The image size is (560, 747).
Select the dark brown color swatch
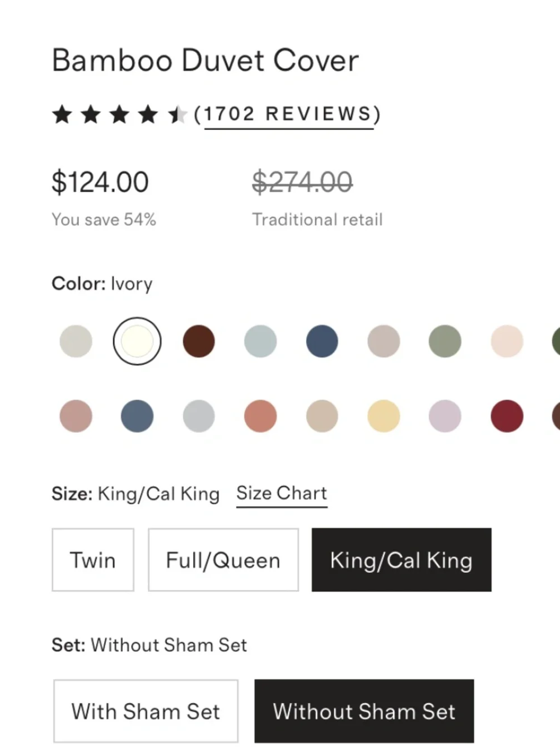(199, 341)
